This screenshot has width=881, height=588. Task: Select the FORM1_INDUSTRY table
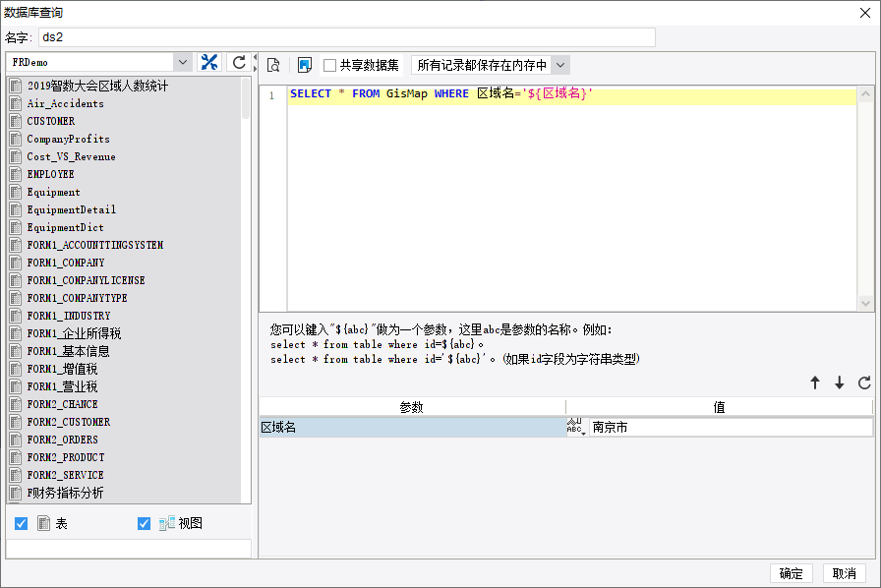tap(69, 316)
